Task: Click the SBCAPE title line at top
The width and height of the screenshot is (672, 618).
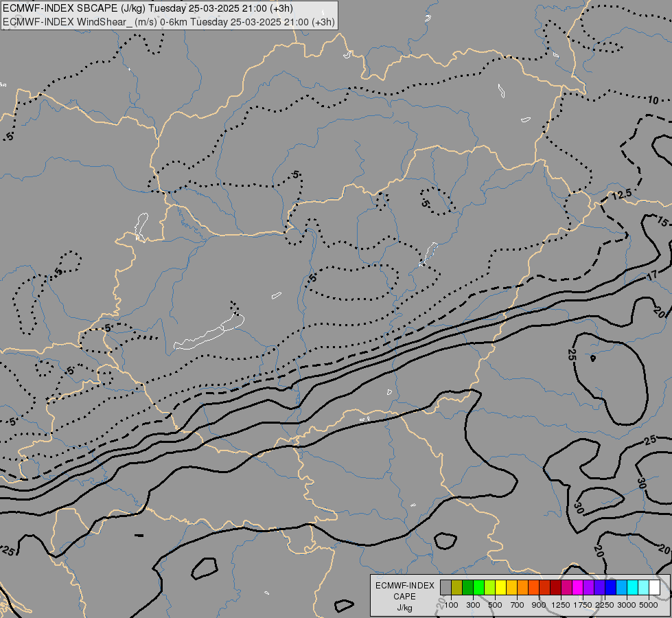Action: coord(148,8)
